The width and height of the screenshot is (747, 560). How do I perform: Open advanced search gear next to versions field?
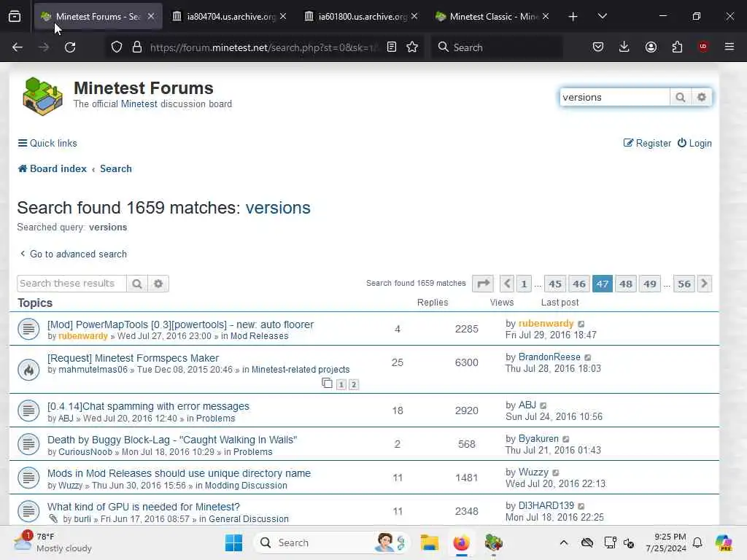[701, 97]
